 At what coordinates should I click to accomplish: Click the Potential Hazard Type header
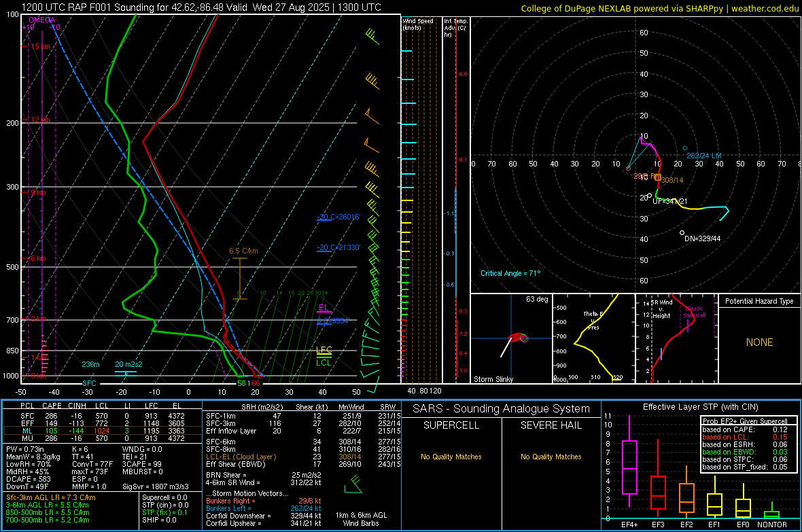[x=759, y=301]
